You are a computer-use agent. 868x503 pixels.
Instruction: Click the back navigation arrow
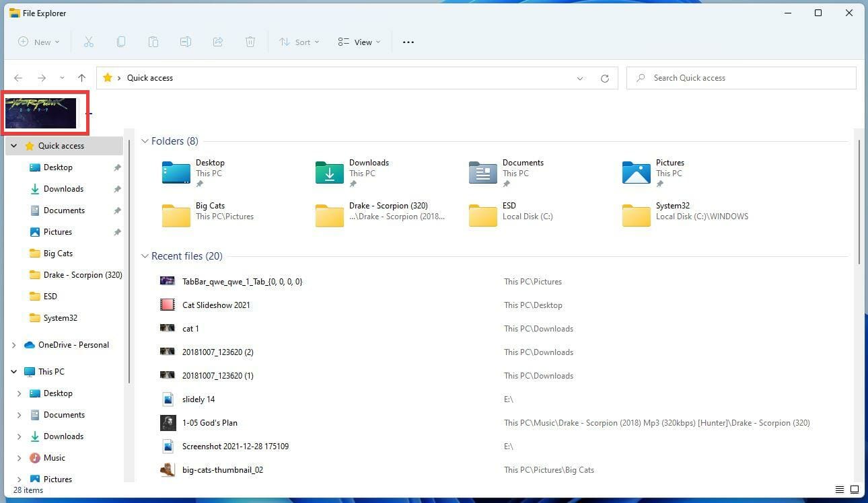click(17, 77)
